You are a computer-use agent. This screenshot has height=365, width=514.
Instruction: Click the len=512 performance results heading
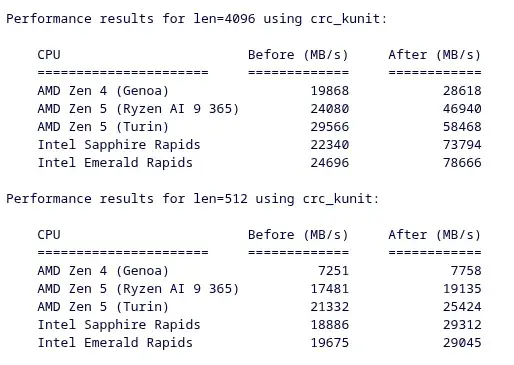point(192,199)
